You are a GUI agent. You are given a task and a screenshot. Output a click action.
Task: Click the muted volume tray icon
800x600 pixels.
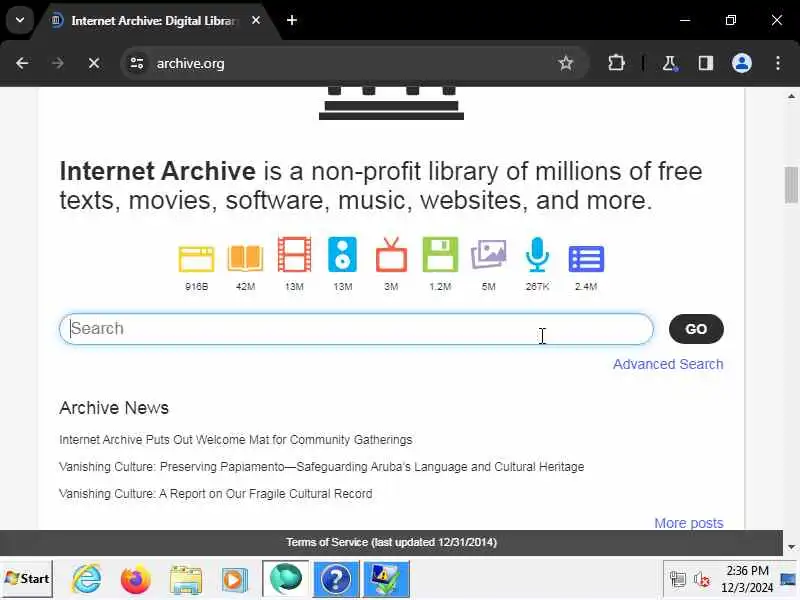coord(702,580)
